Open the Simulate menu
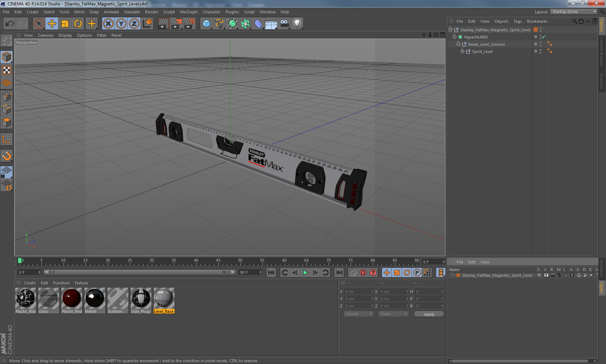This screenshot has height=364, width=606. tap(132, 12)
